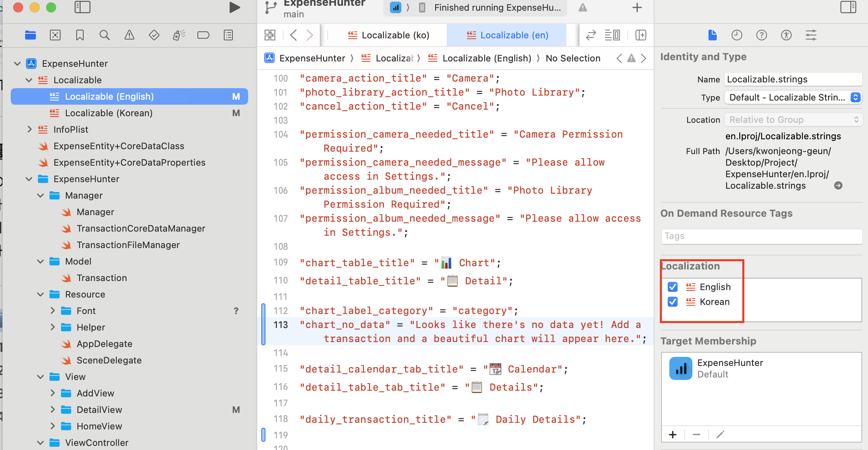Image resolution: width=868 pixels, height=450 pixels.
Task: Open the Type dropdown for Localizable Strings
Action: (x=793, y=97)
